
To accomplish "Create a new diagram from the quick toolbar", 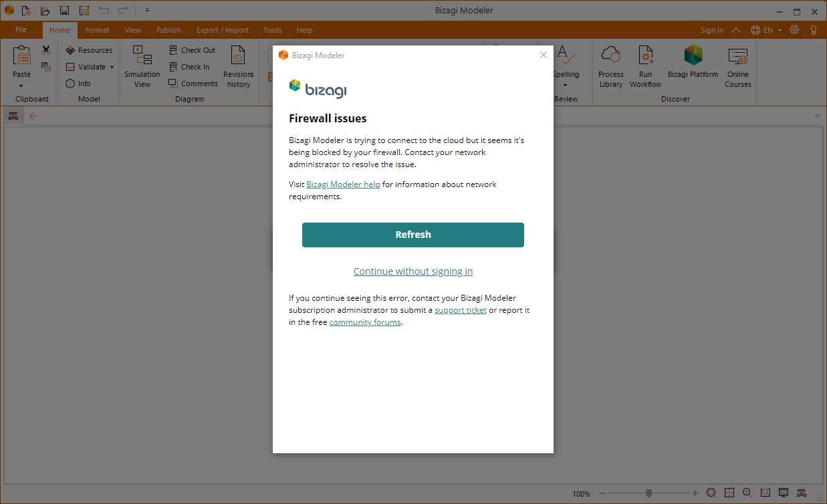I will pyautogui.click(x=25, y=11).
